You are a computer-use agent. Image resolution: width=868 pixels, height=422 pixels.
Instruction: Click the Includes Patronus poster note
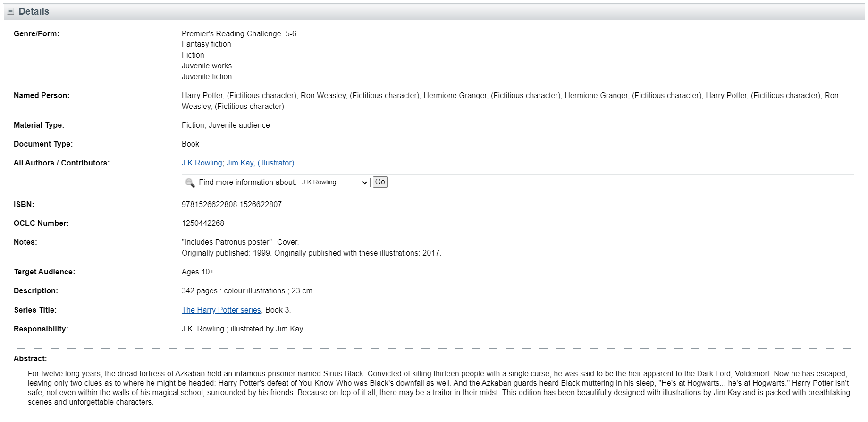point(240,242)
